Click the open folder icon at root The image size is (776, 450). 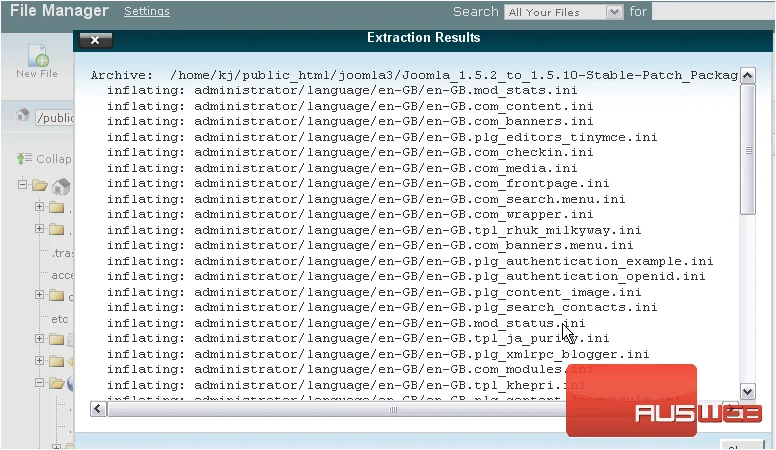click(40, 186)
